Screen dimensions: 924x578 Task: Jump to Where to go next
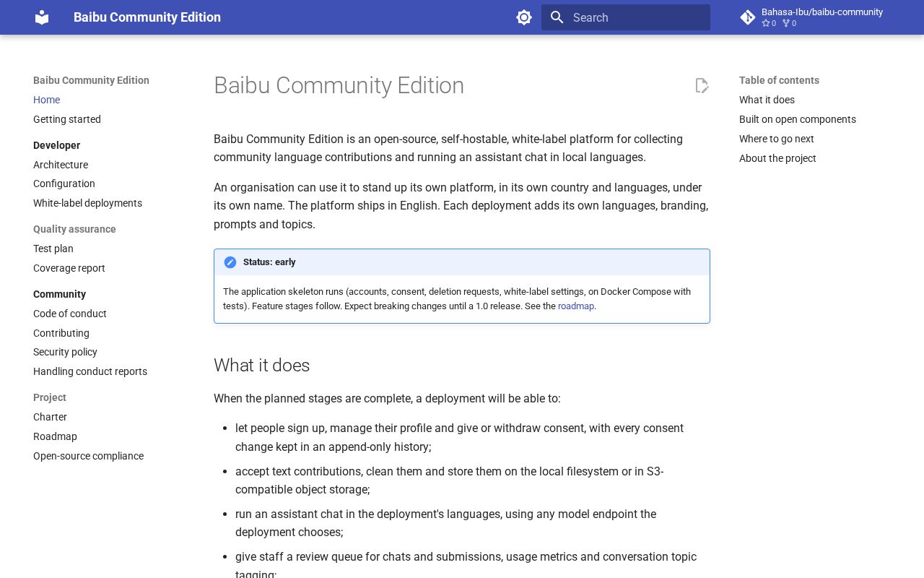coord(777,139)
